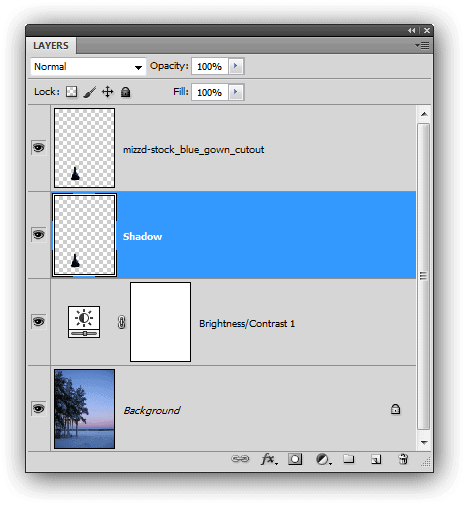Toggle visibility of Brightness/Contrast 1 layer
The width and height of the screenshot is (465, 505).
[38, 322]
